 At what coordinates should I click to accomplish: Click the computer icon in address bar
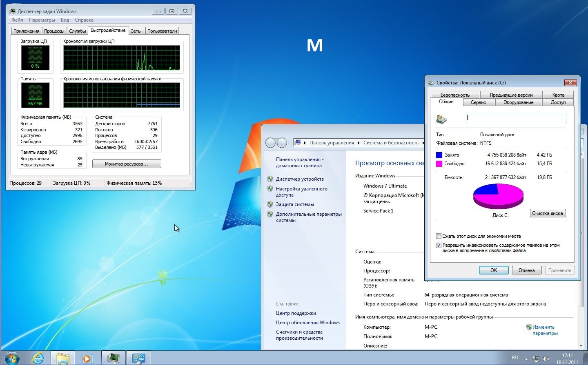point(298,143)
